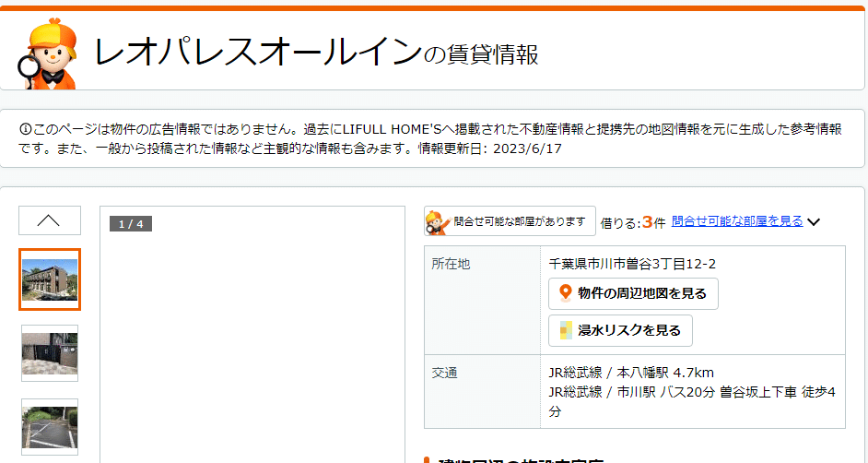Select the building exterior thumbnail
The height and width of the screenshot is (463, 868).
(50, 279)
